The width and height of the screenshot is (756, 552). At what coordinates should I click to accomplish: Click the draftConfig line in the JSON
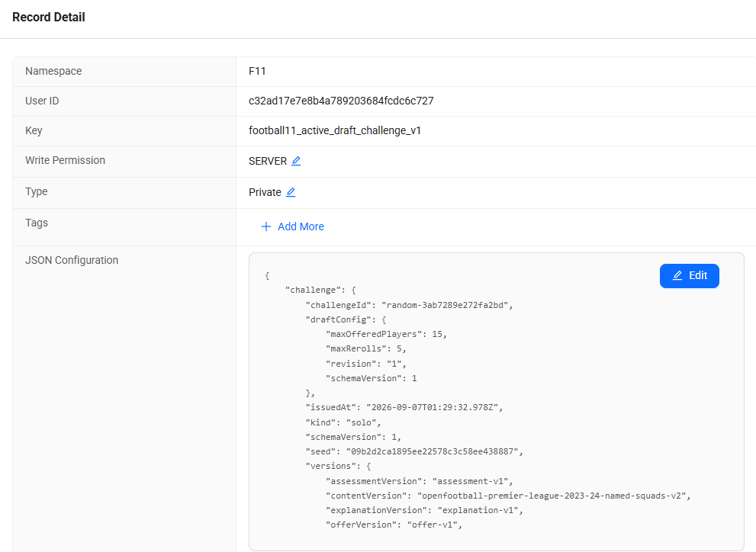[x=346, y=319]
